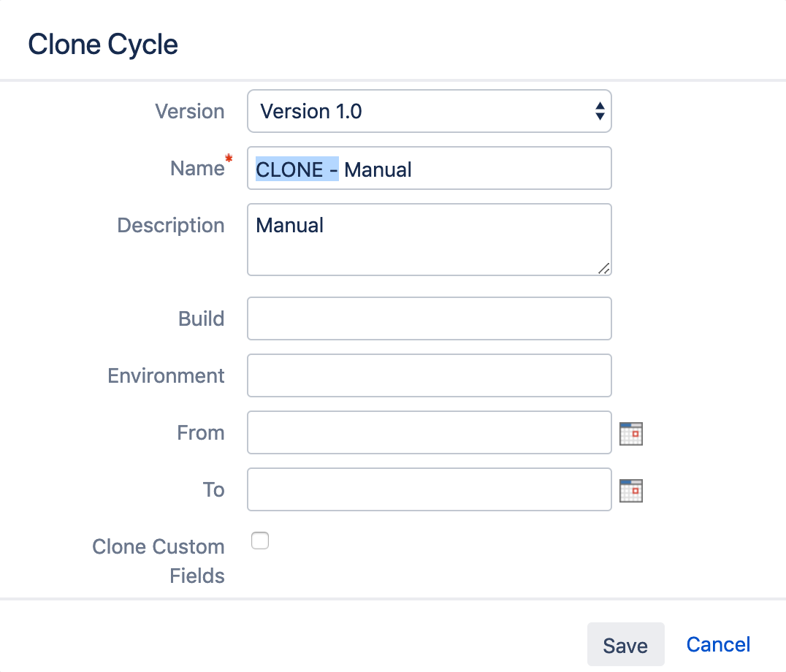Focus the empty Build field

tap(429, 318)
